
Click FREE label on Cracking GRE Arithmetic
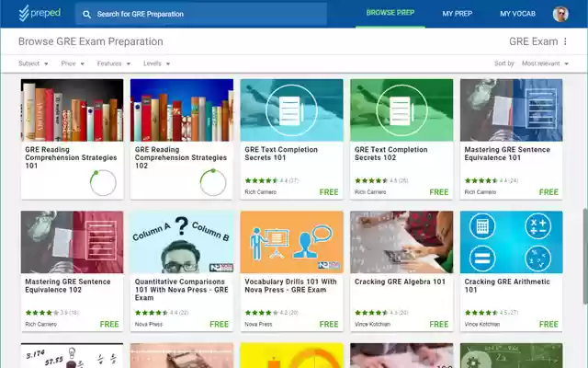(548, 325)
